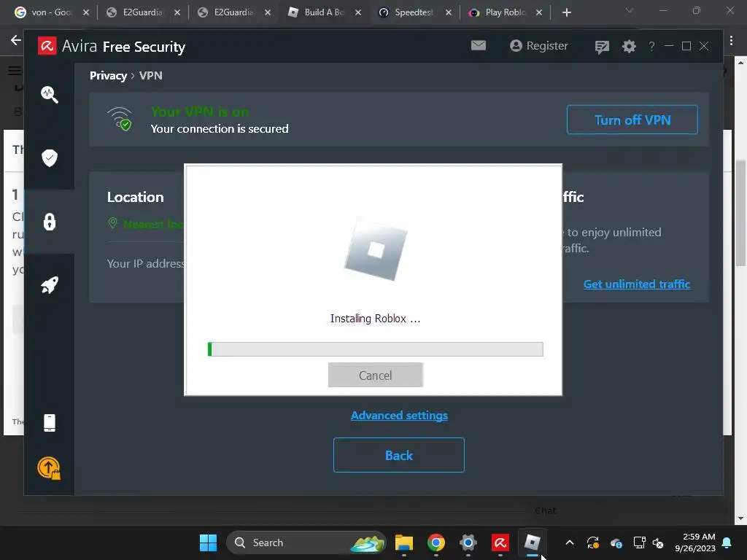747x560 pixels.
Task: Open the Performance rocket icon in sidebar
Action: (50, 285)
